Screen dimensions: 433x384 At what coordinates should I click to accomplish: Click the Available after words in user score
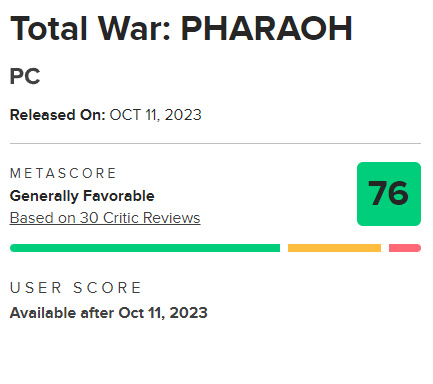[x=62, y=313]
